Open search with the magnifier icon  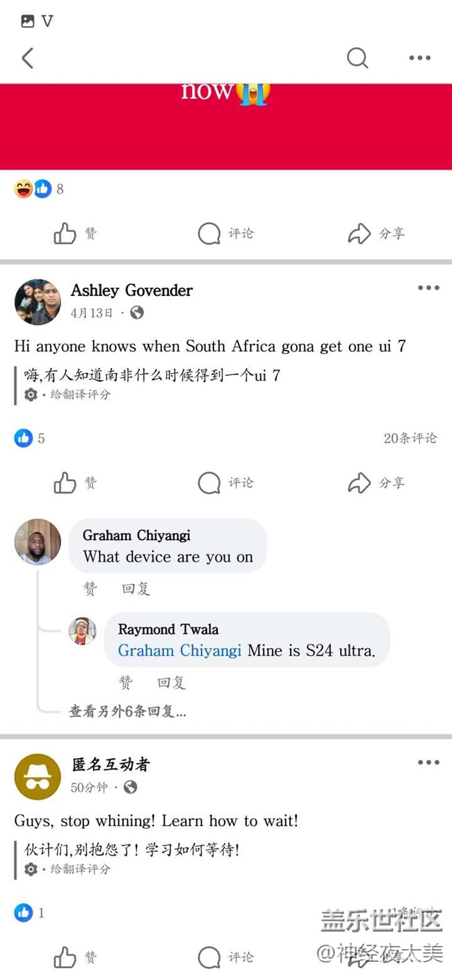tap(357, 58)
